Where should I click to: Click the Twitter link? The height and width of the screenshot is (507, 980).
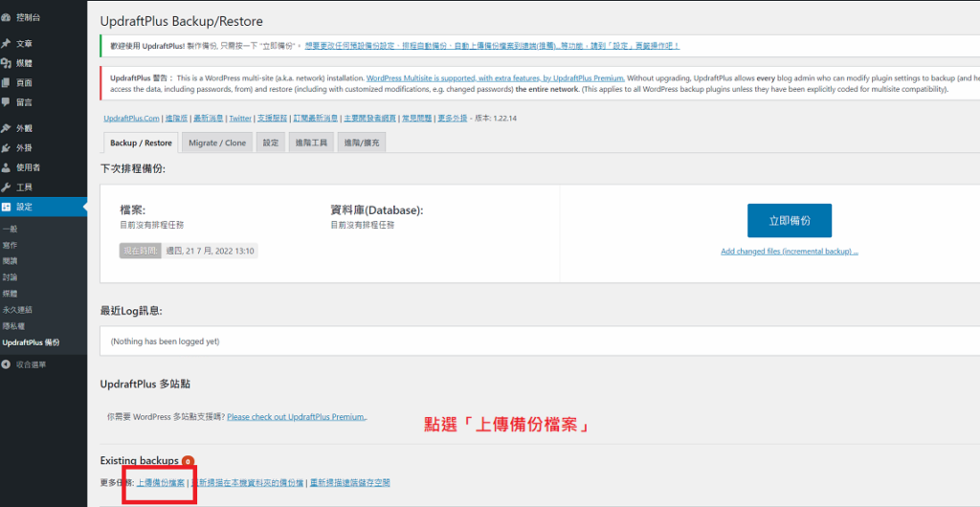point(239,118)
